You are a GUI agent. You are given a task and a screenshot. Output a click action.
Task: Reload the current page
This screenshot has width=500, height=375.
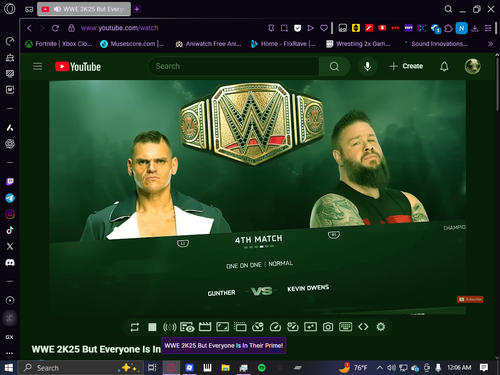tap(55, 28)
